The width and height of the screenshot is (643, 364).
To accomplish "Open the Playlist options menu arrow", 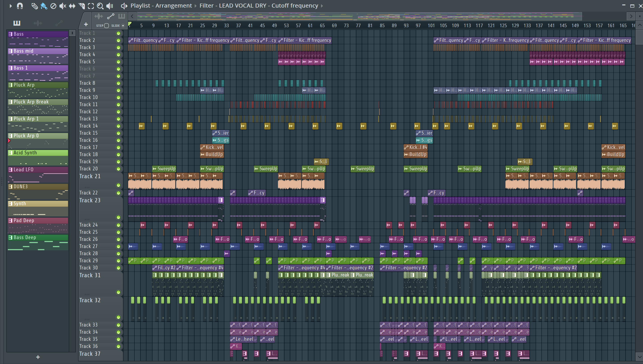I will coord(10,6).
